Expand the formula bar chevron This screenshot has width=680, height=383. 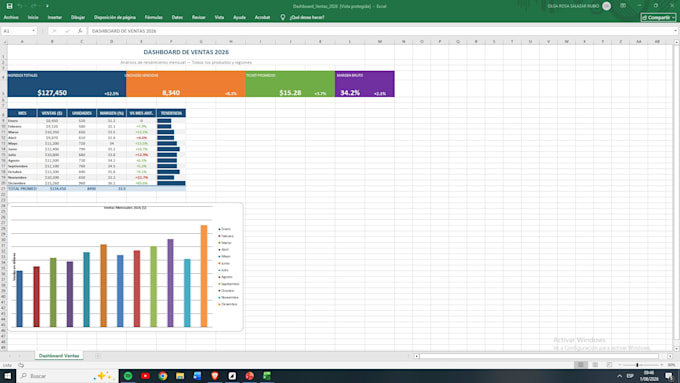[675, 31]
